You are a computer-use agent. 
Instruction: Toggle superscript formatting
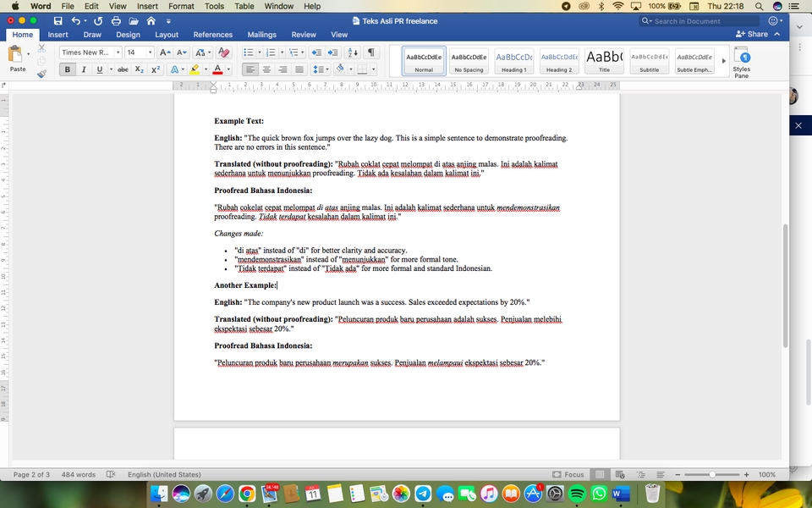coord(154,69)
